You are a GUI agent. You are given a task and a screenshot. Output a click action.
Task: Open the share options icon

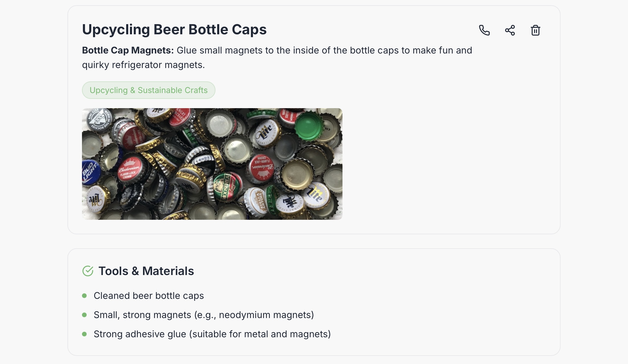pos(510,30)
